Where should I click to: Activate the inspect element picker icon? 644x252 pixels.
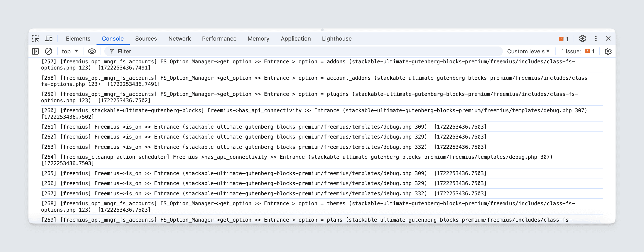click(x=36, y=38)
